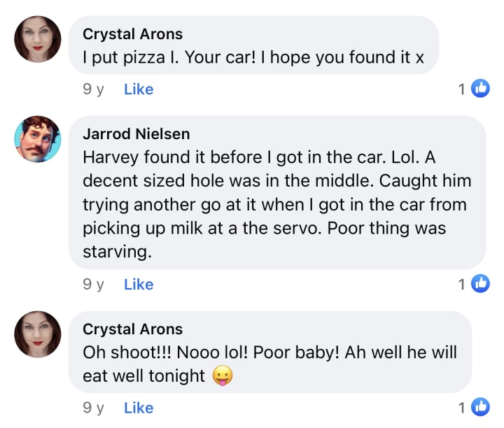This screenshot has height=428, width=504.
Task: Click the reaction count "1" on Jarrod's comment
Action: pos(462,284)
